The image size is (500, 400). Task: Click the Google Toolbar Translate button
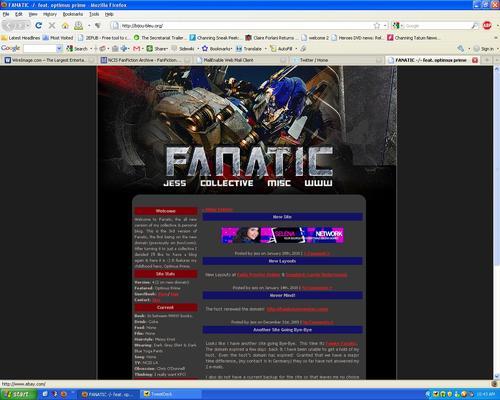tap(249, 49)
